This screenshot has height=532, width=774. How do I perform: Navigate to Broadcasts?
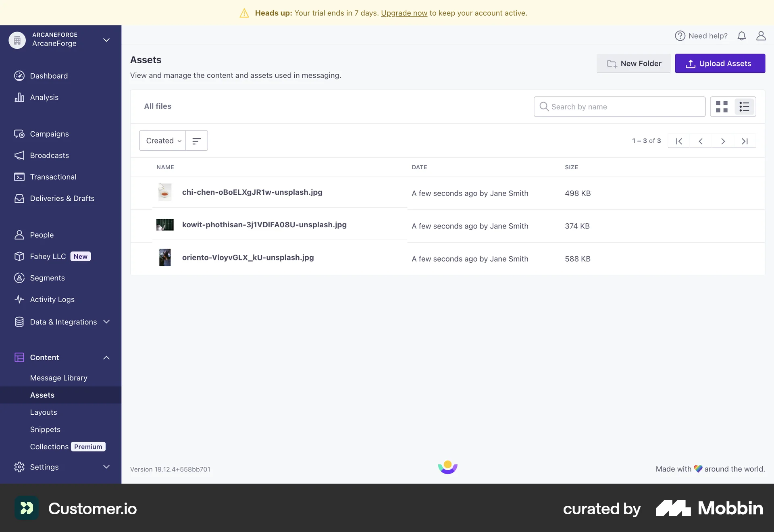pyautogui.click(x=49, y=155)
